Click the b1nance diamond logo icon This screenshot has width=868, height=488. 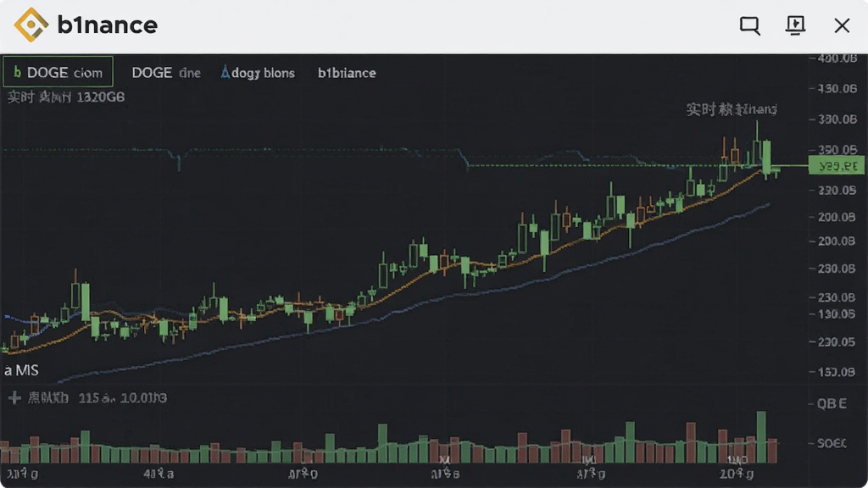click(31, 25)
